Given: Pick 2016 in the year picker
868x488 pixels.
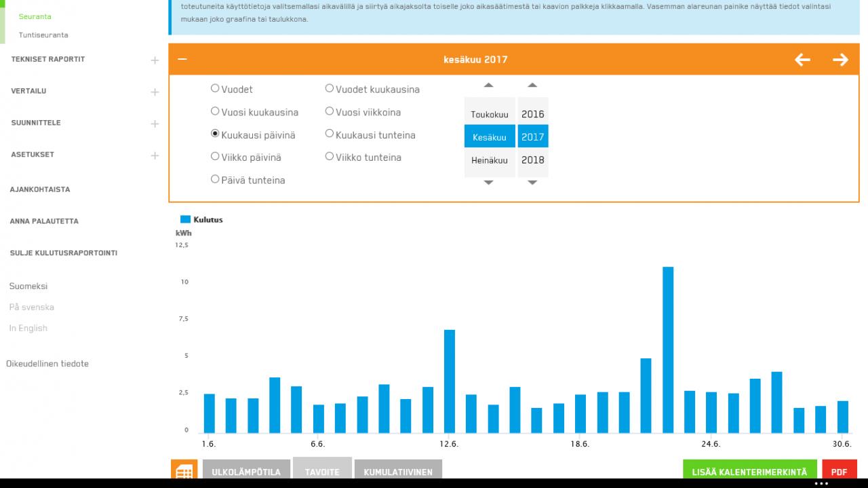Looking at the screenshot, I should (533, 114).
